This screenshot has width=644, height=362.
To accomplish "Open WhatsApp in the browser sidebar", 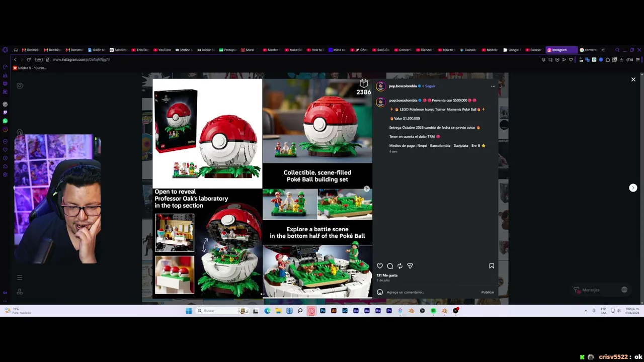I will [5, 121].
